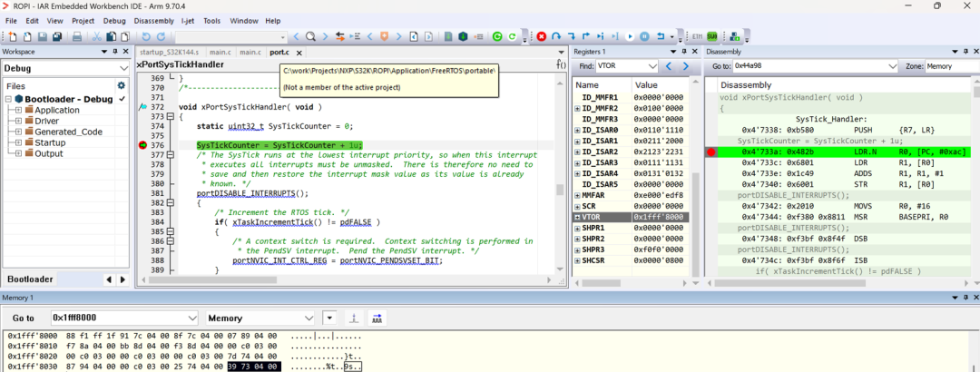The width and height of the screenshot is (980, 372).
Task: Open workspace options gear icon
Action: pyautogui.click(x=122, y=85)
